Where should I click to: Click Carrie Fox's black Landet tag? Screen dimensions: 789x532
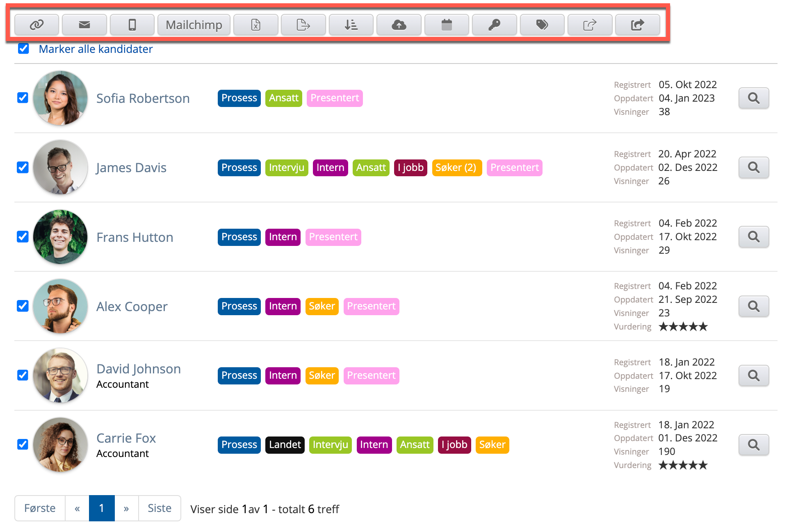tap(285, 445)
